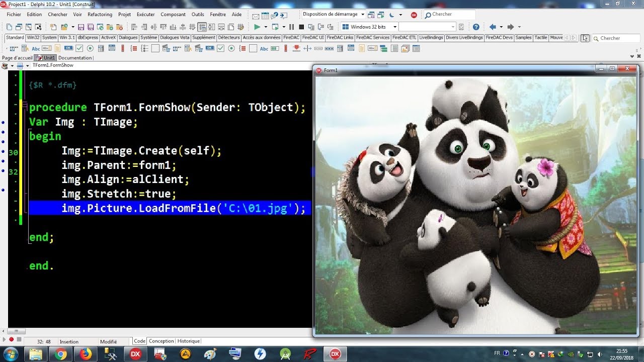
Task: Open Windows Explorer folder in taskbar
Action: pyautogui.click(x=36, y=354)
